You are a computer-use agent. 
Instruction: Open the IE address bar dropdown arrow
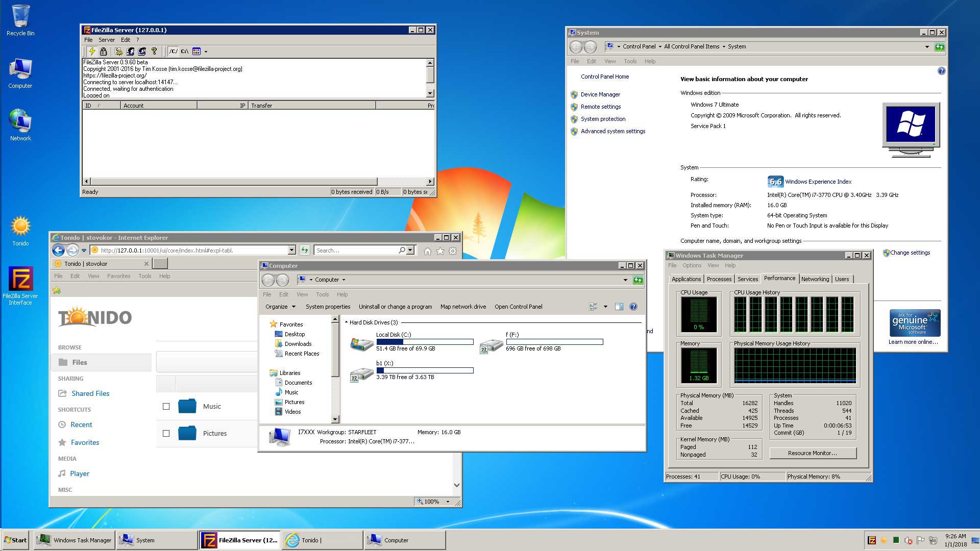291,251
